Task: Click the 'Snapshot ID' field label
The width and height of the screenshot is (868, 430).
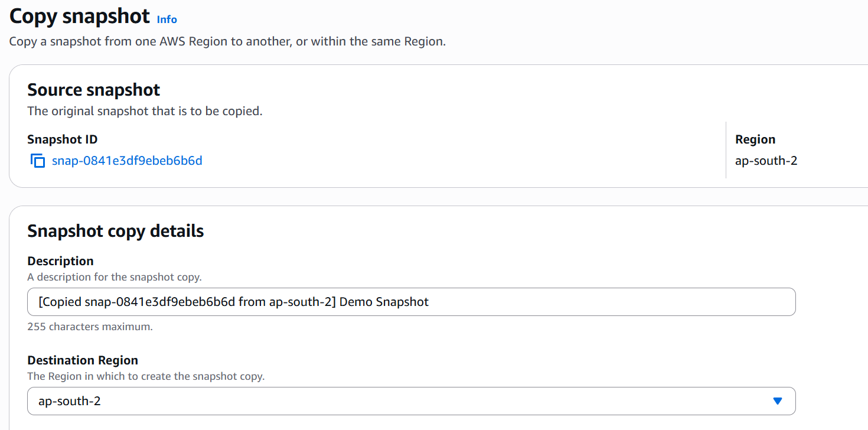Action: click(62, 139)
